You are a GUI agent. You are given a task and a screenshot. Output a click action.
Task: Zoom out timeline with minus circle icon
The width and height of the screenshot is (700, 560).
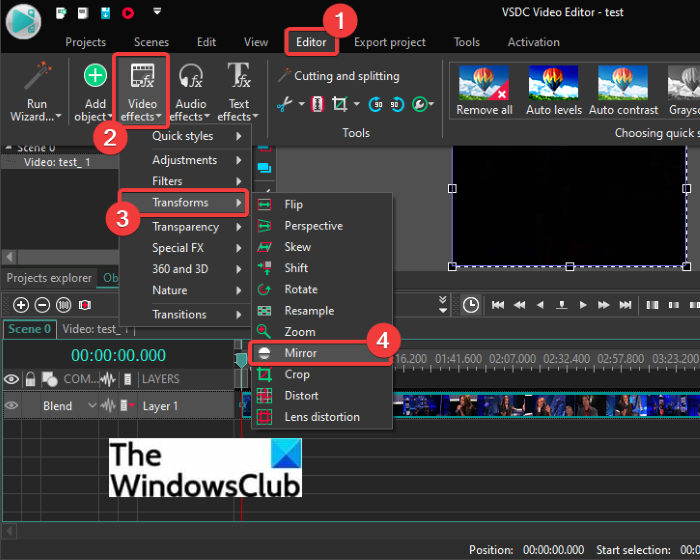[x=42, y=305]
